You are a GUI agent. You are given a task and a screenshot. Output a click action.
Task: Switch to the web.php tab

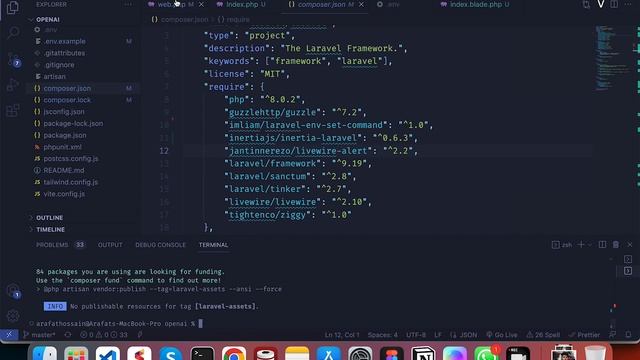[171, 4]
